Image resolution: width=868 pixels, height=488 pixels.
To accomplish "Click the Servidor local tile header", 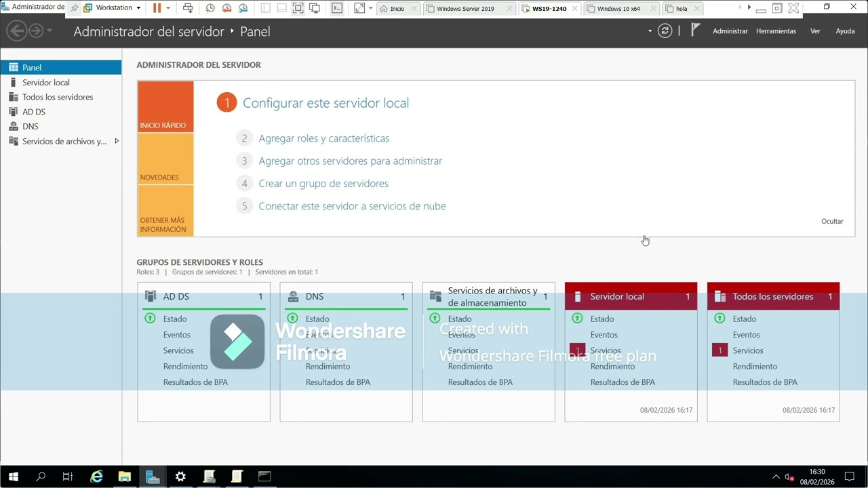I will (631, 296).
